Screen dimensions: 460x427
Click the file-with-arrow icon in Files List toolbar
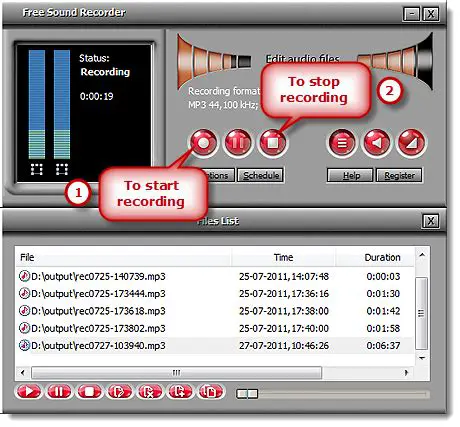[119, 391]
